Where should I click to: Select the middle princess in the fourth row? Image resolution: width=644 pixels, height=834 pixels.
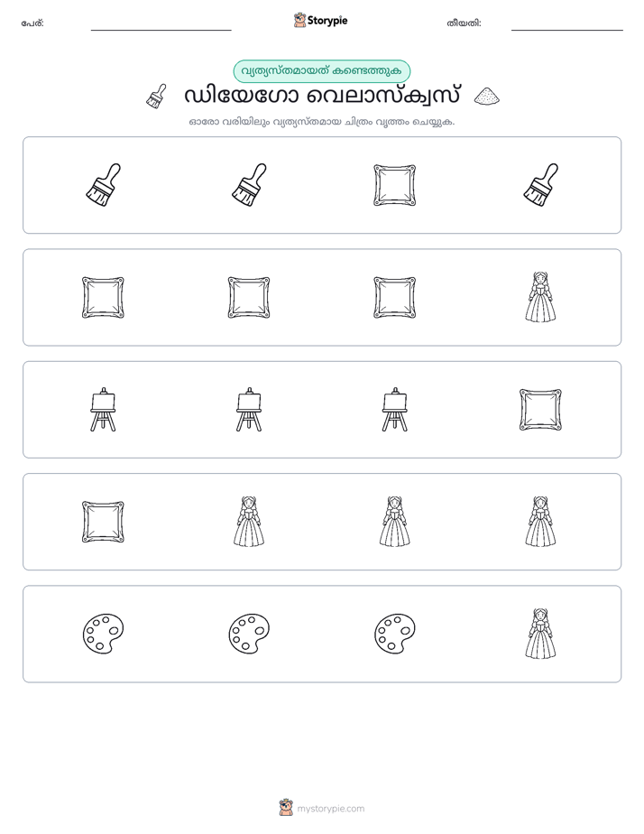coord(394,522)
